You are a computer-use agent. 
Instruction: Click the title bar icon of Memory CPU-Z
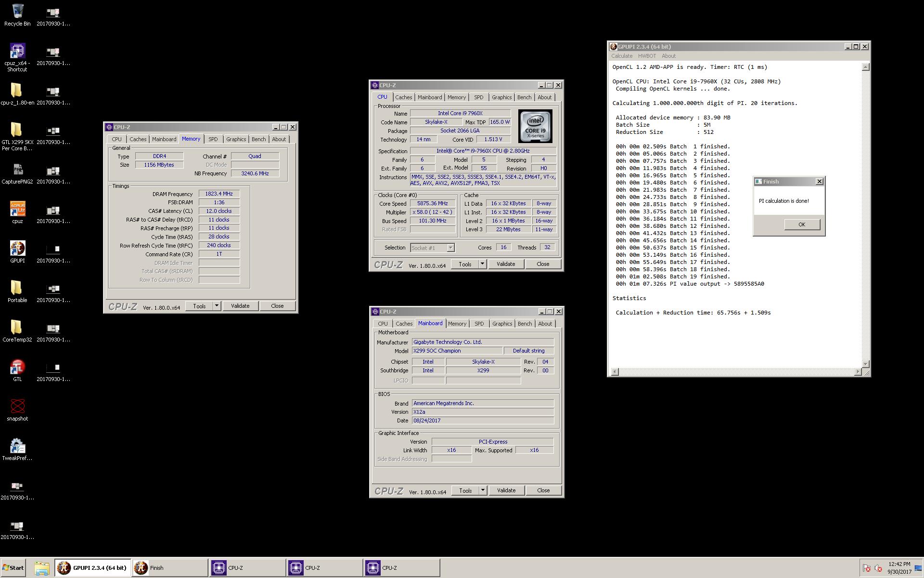[x=109, y=127]
